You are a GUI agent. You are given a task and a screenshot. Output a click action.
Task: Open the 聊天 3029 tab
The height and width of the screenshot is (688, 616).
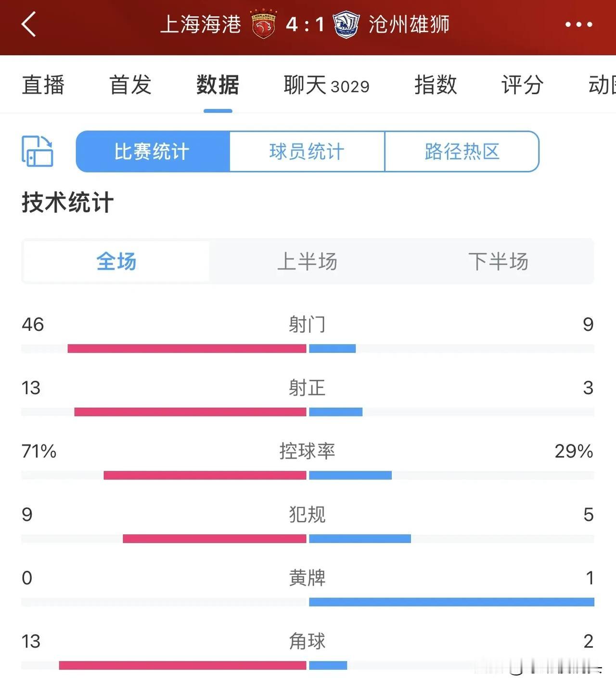tap(327, 85)
